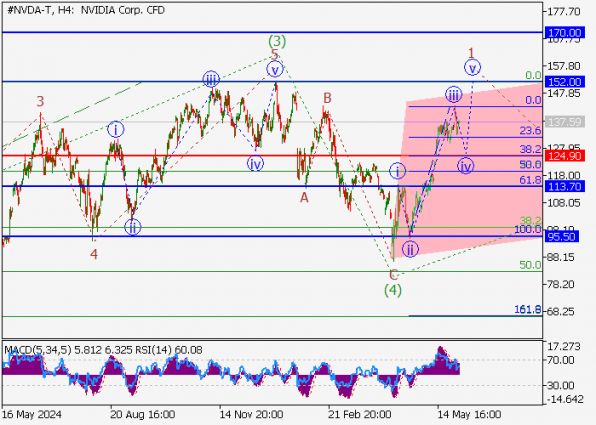This screenshot has width=596, height=425.
Task: Click the 108.05 price axis value
Action: point(563,203)
